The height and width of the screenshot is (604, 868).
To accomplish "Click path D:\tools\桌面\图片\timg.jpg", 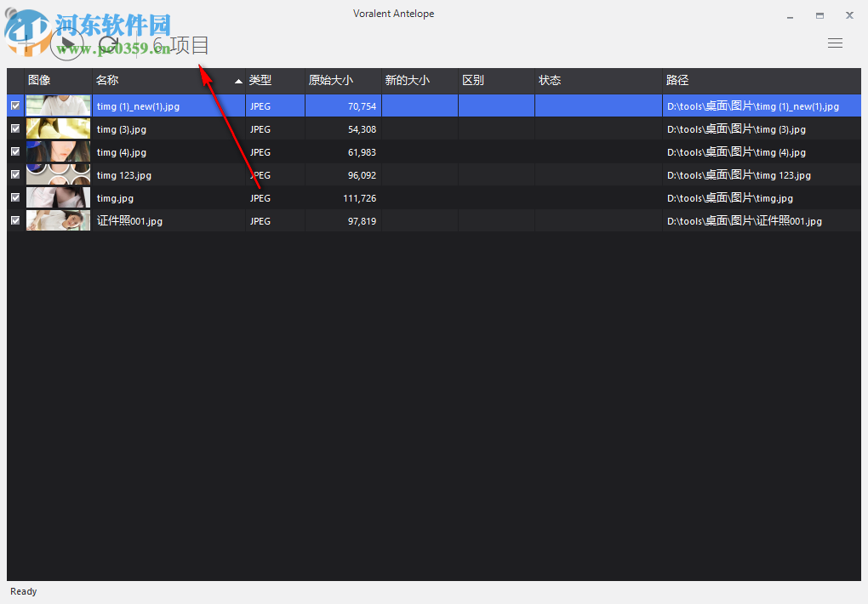I will click(730, 198).
